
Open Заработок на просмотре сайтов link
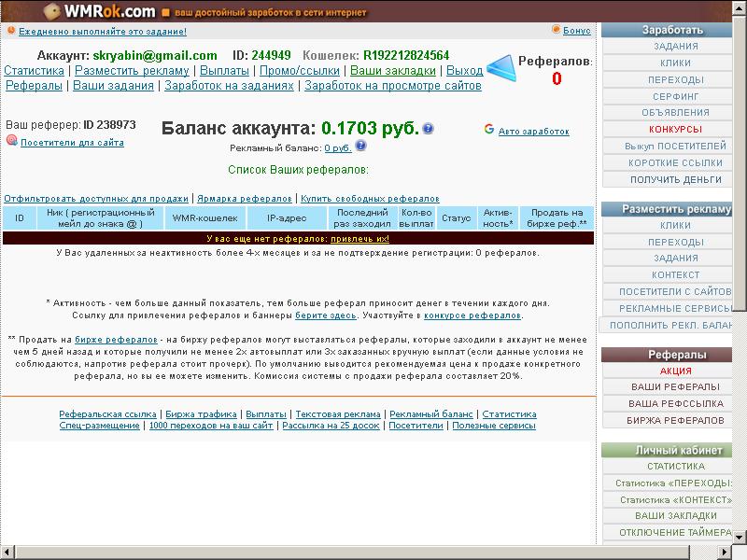(x=393, y=86)
